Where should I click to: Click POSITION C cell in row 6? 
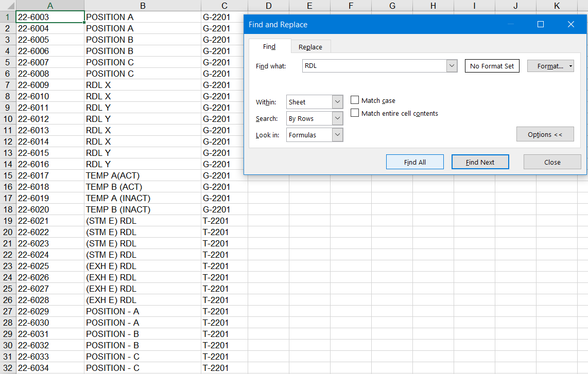point(143,74)
